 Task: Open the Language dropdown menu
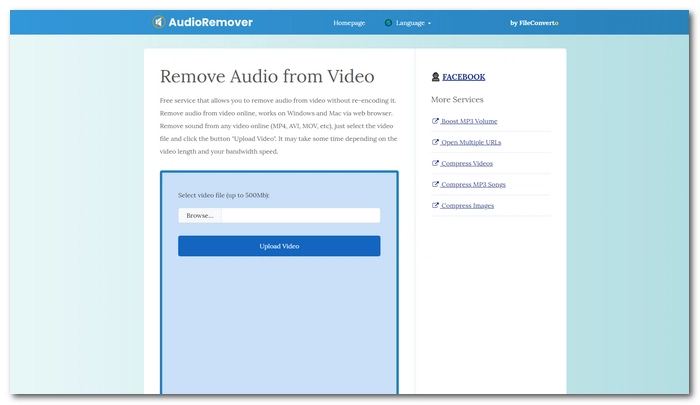[x=410, y=22]
